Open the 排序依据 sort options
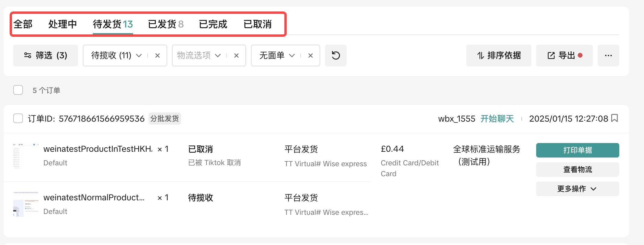This screenshot has width=644, height=245. pos(499,56)
